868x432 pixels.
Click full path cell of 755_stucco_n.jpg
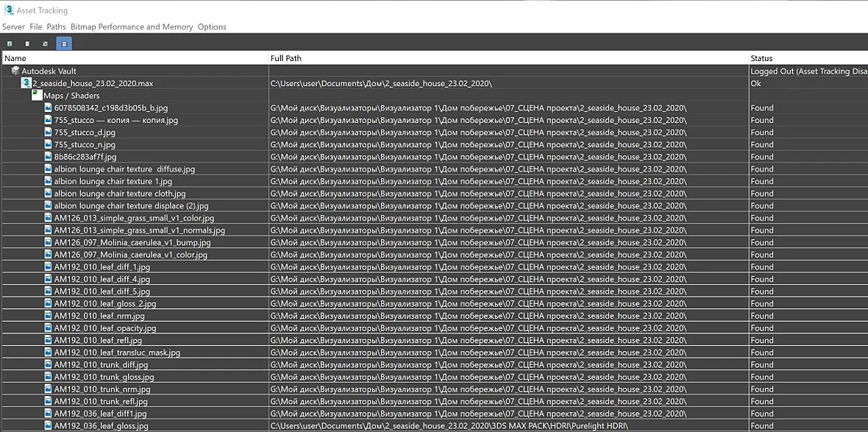click(x=508, y=144)
